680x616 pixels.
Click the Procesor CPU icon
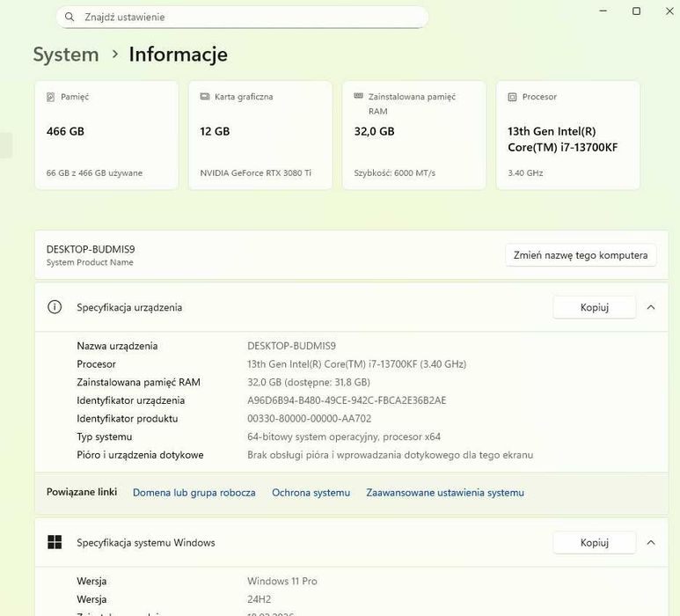coord(512,97)
